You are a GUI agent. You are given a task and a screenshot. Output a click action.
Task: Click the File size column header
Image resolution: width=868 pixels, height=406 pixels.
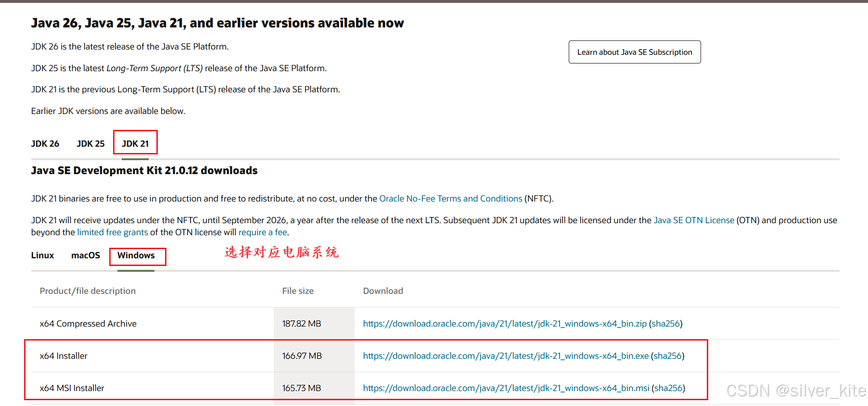point(298,291)
